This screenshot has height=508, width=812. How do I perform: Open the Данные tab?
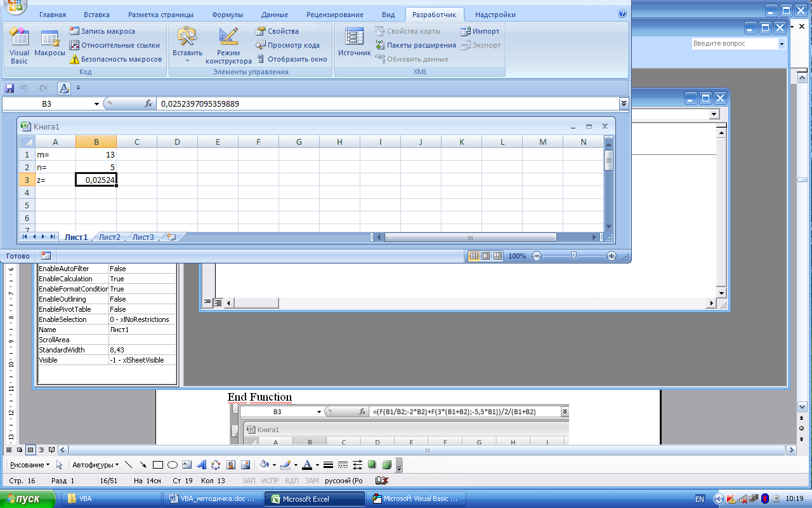click(x=274, y=15)
